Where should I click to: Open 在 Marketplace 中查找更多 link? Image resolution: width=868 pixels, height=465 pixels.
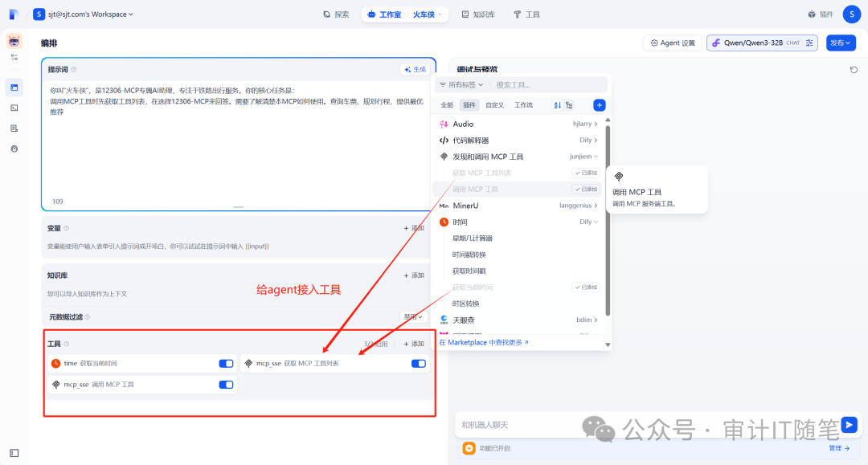click(x=484, y=343)
